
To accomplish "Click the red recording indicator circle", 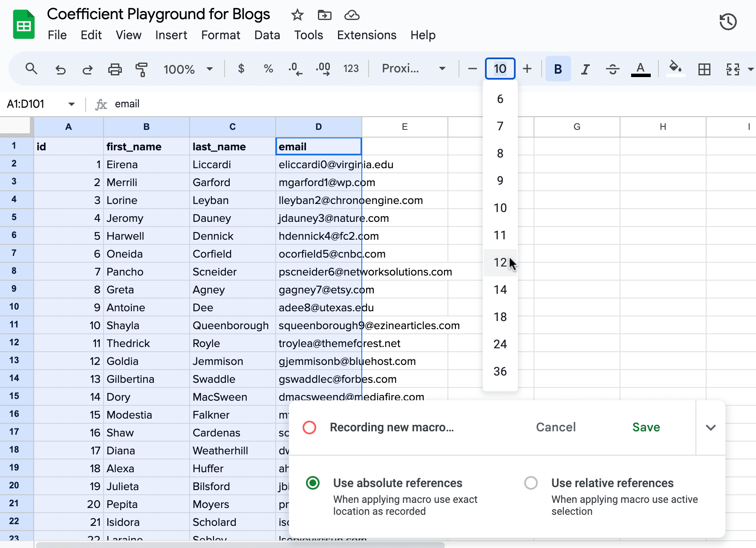I will [x=309, y=427].
